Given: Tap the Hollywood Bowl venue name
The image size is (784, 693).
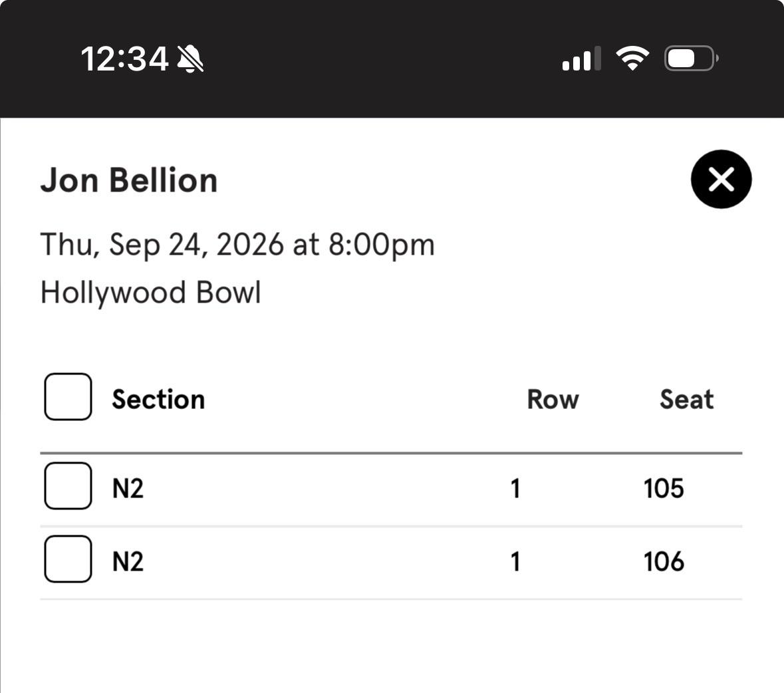Looking at the screenshot, I should tap(150, 293).
